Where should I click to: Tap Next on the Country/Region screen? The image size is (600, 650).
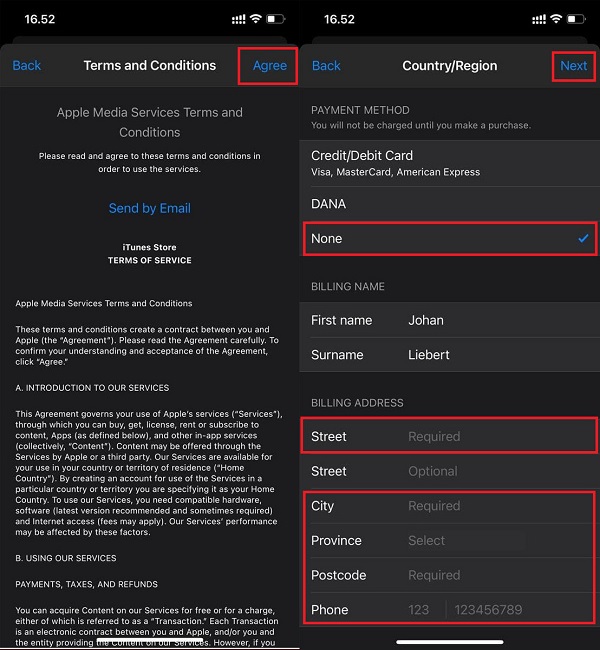(x=573, y=65)
